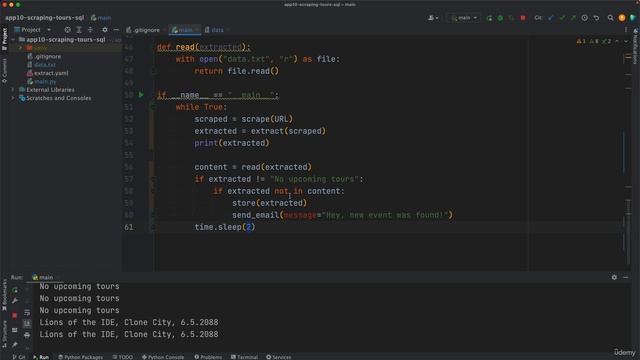The height and width of the screenshot is (360, 640).
Task: Click the orange avatar icon in the toolbar
Action: point(622,18)
